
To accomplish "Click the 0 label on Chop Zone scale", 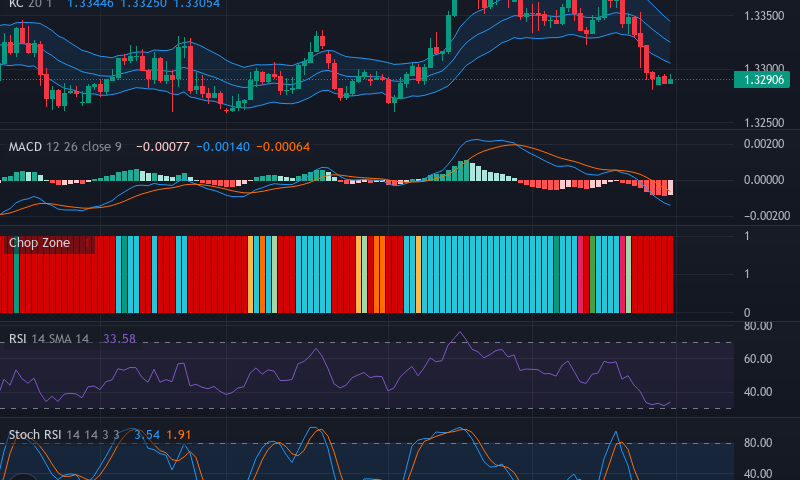I will click(x=747, y=313).
